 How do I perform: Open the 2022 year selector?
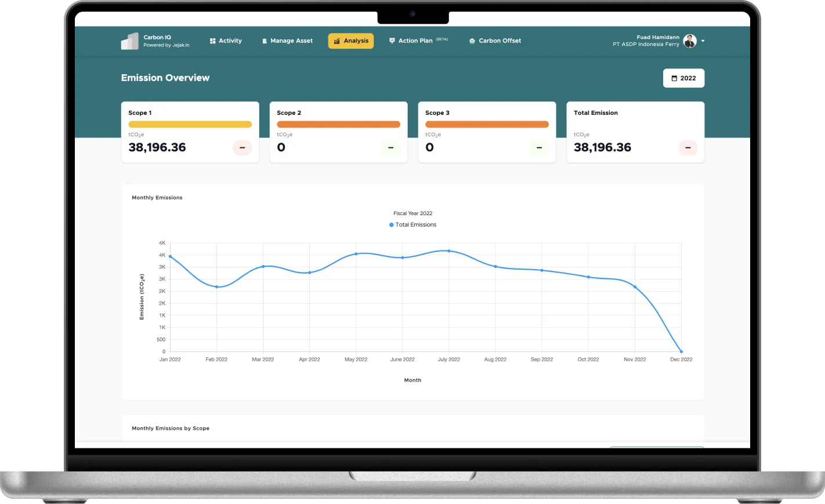(683, 78)
